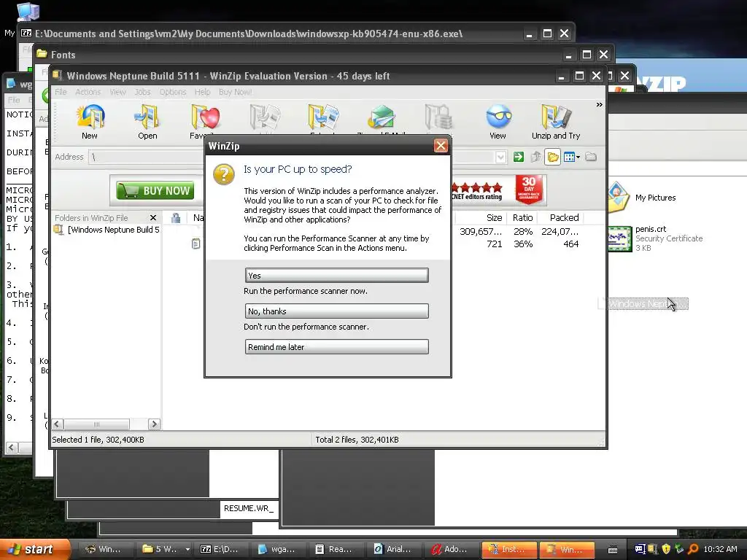
Task: Click the RESUME.WR_ file label
Action: point(249,508)
